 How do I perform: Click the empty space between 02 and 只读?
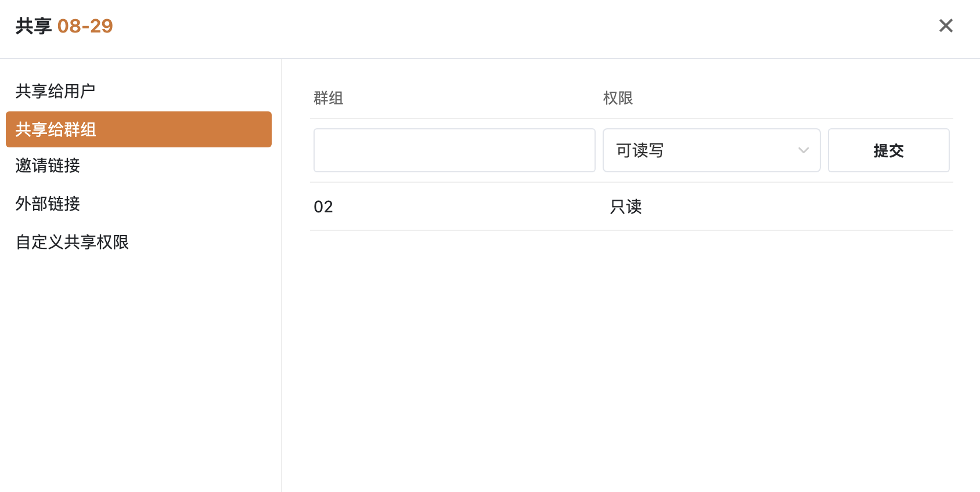pyautogui.click(x=470, y=207)
